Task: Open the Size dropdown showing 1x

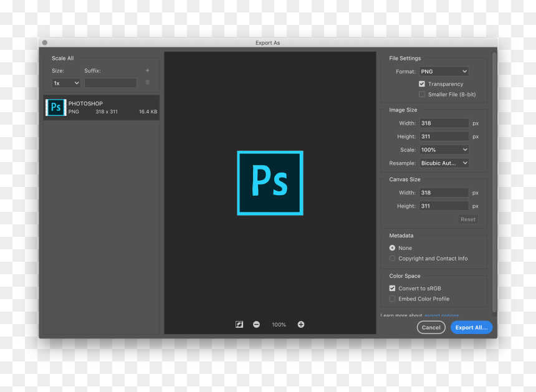Action: pos(66,83)
